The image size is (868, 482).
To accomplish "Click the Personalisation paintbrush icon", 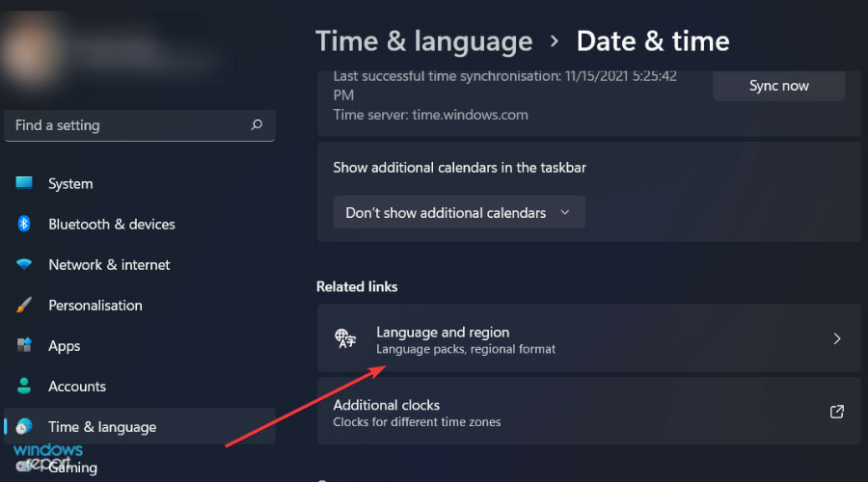I will [24, 305].
